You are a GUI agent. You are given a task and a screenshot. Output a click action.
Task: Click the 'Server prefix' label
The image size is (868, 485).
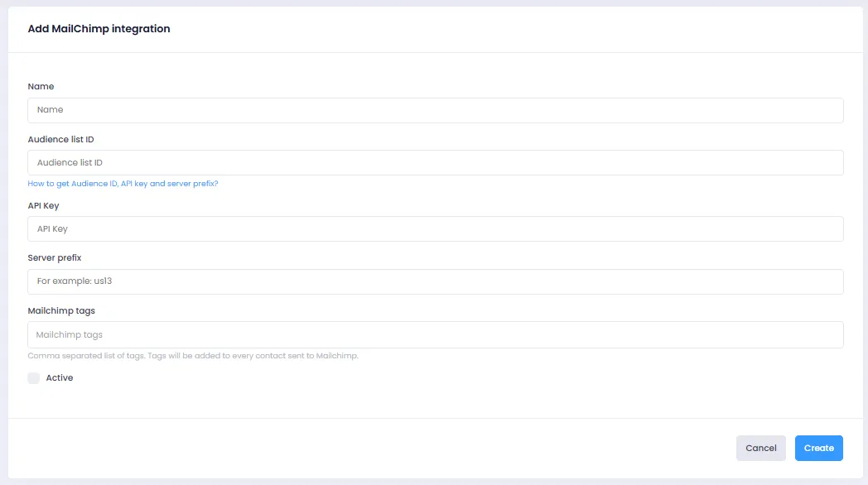point(55,257)
